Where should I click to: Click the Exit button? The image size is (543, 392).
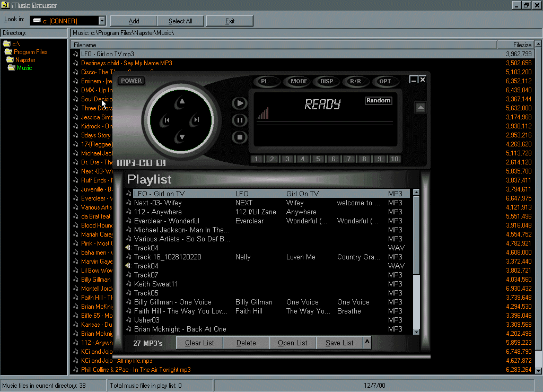(x=230, y=21)
